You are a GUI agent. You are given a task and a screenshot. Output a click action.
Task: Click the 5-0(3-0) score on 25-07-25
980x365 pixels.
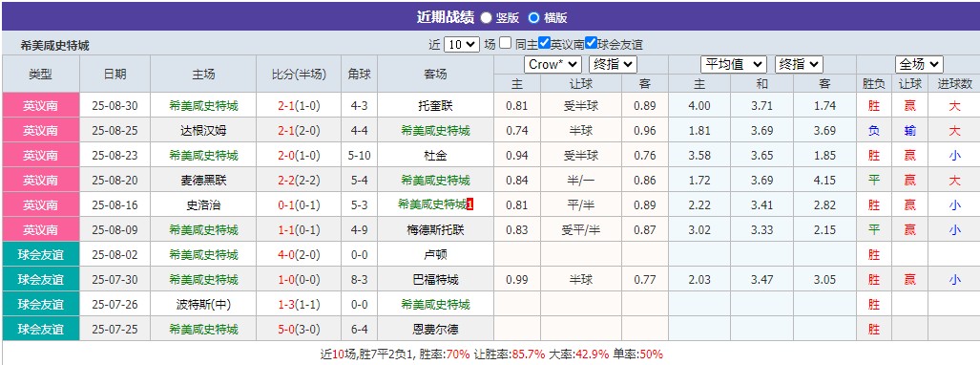[x=299, y=329]
